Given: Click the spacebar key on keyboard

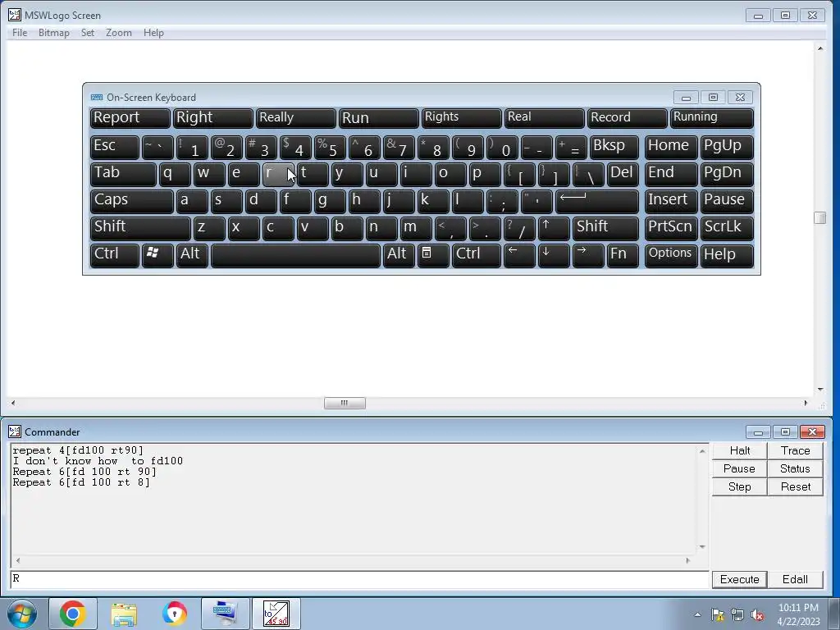Looking at the screenshot, I should [295, 255].
